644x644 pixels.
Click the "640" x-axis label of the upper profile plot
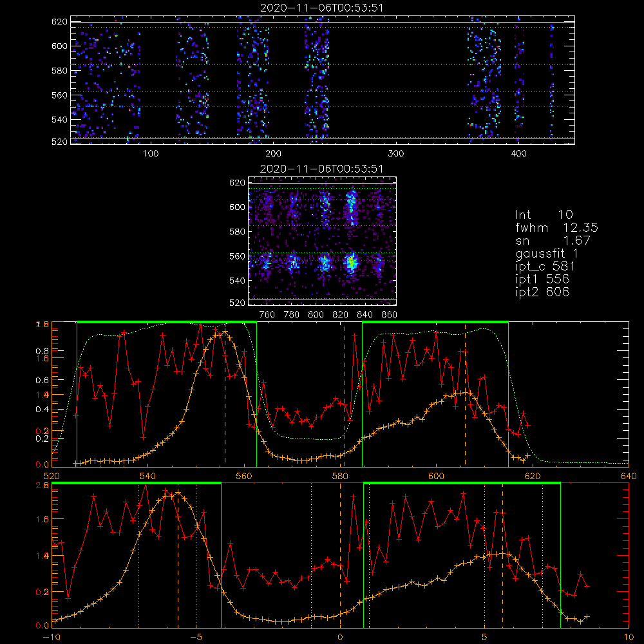629,477
